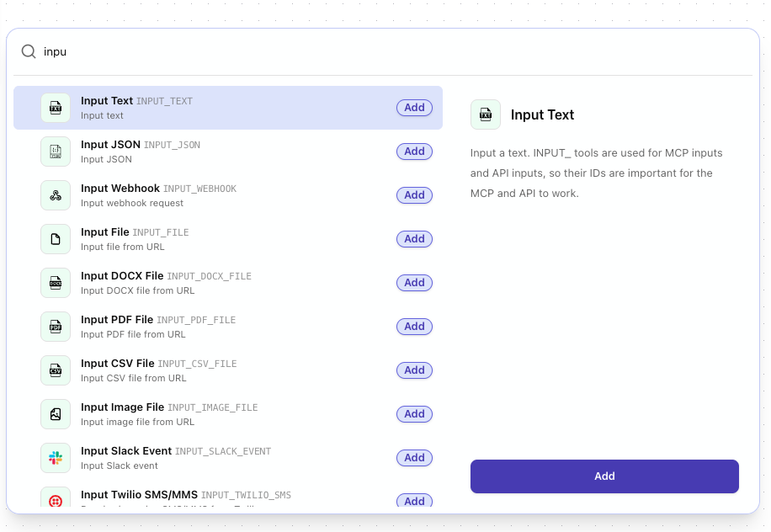Click the Input Image File icon
This screenshot has width=771, height=532.
(56, 414)
